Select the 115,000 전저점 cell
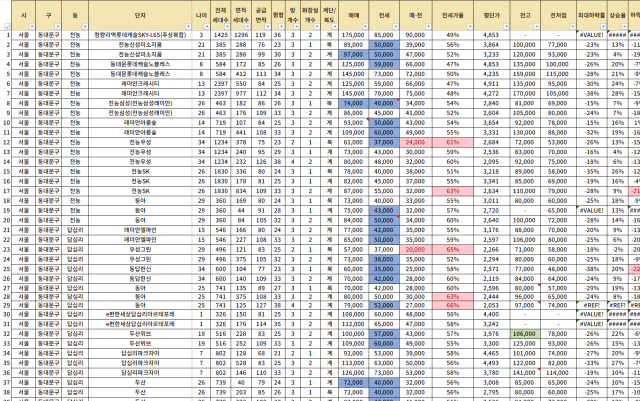 (x=558, y=74)
